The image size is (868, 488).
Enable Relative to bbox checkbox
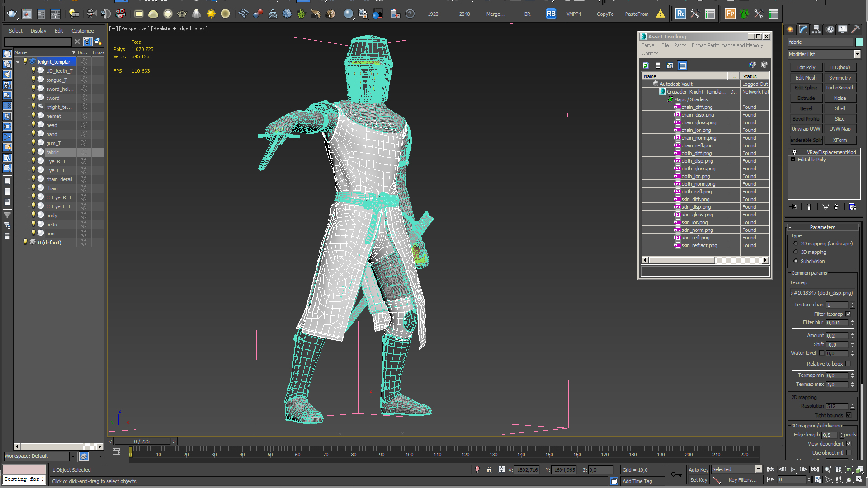(x=848, y=364)
